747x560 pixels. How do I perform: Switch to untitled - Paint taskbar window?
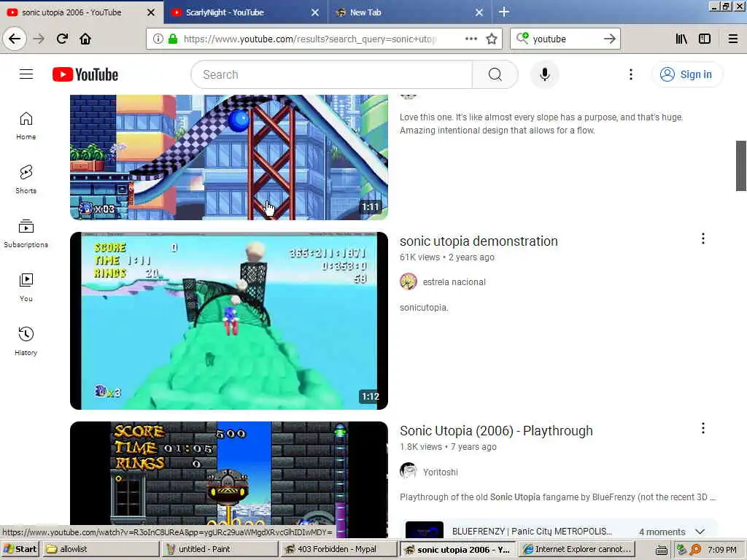219,549
